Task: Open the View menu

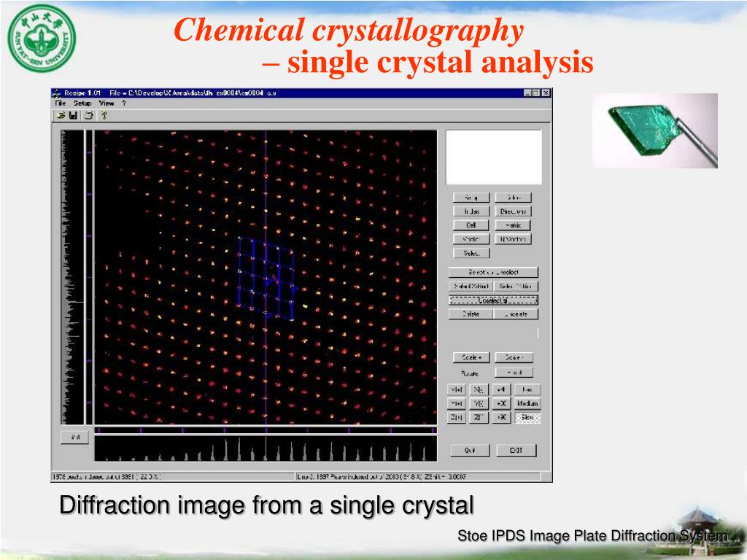Action: click(107, 103)
